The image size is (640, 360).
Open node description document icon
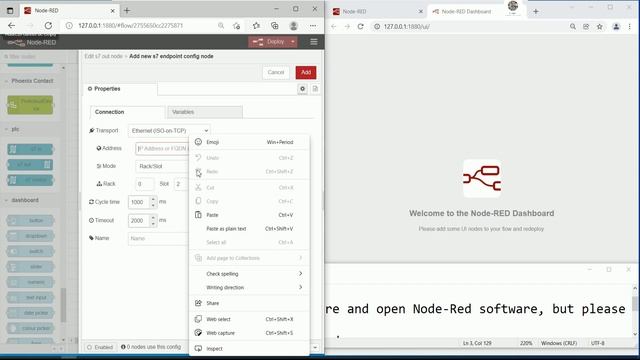[x=315, y=89]
